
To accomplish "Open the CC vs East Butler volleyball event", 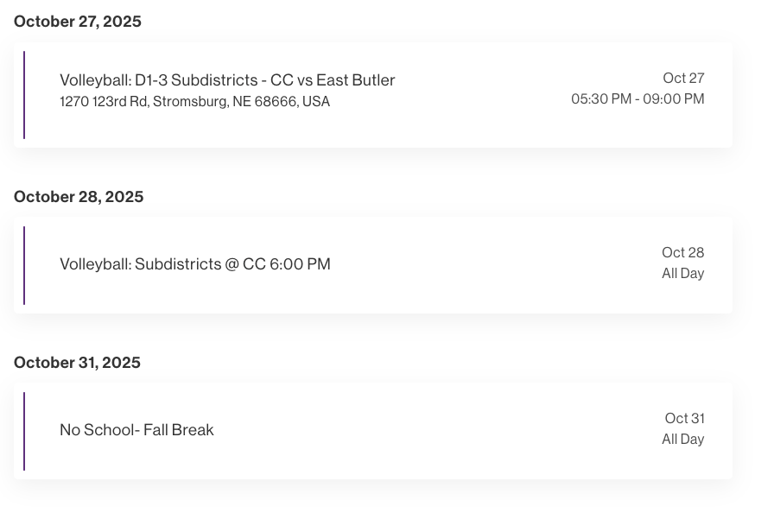I will click(227, 80).
